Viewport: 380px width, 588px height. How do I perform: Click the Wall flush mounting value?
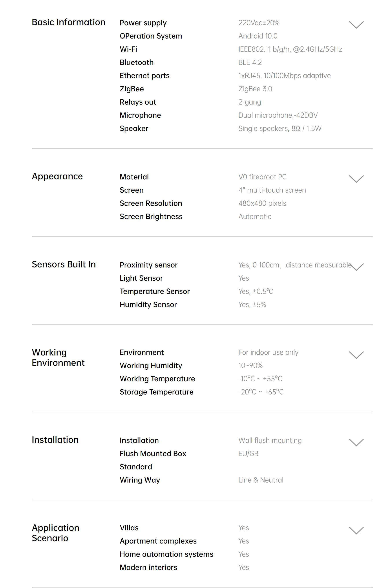270,440
